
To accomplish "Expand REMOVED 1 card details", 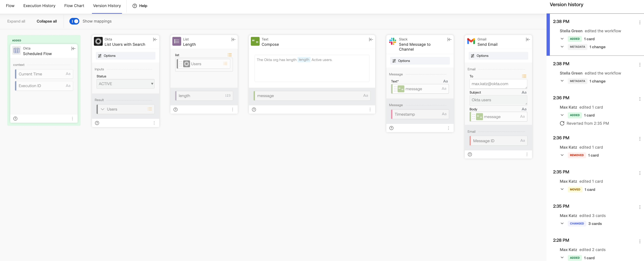I will click(562, 155).
